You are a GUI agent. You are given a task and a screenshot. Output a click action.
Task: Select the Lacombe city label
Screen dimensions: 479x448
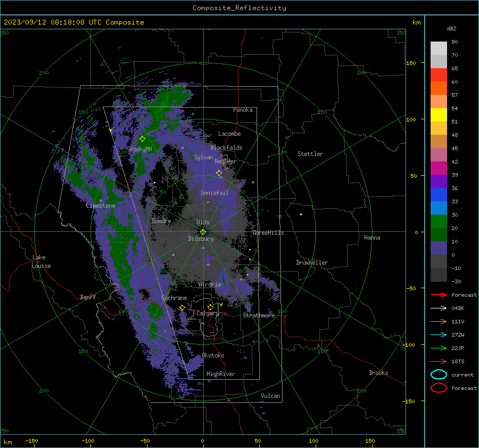tap(229, 134)
